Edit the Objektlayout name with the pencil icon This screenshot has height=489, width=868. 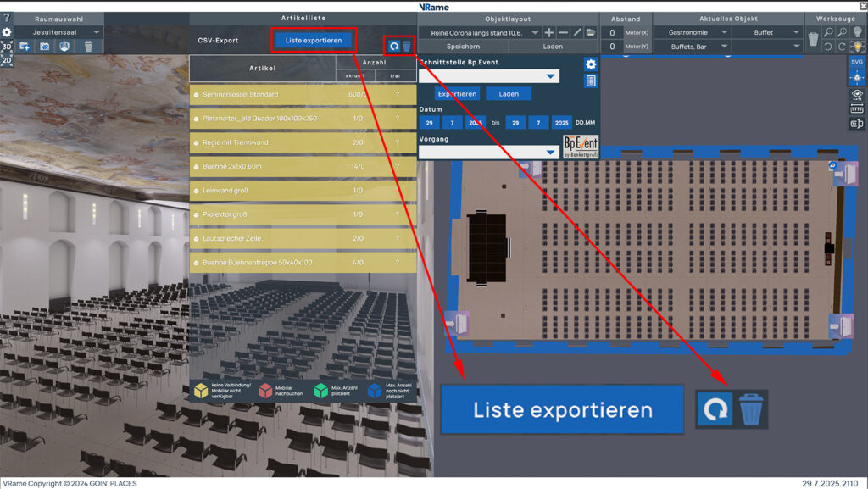(x=576, y=33)
